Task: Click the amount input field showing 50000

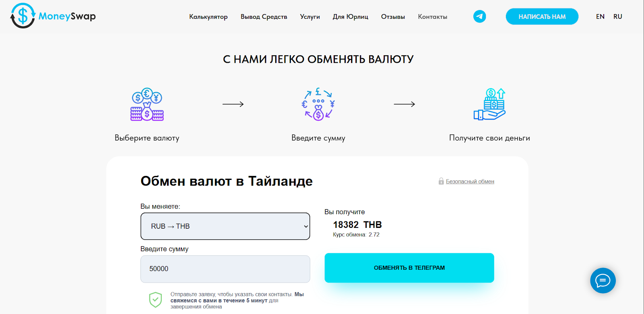Action: click(225, 269)
